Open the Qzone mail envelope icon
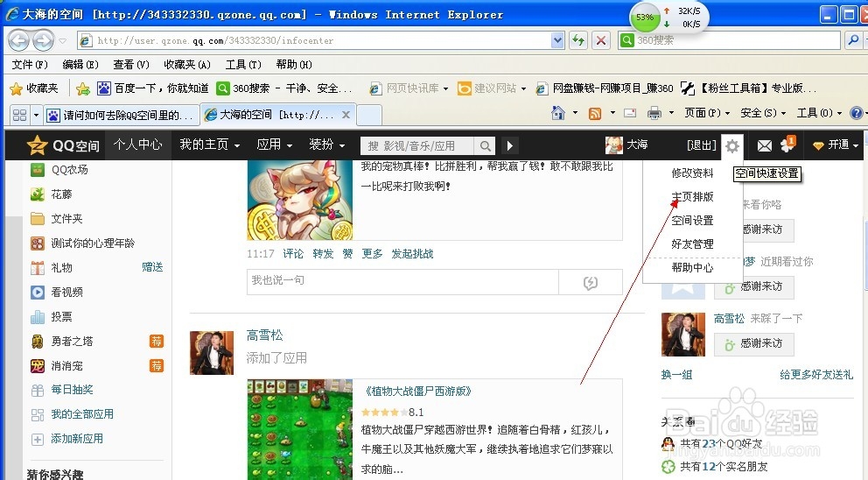 click(765, 145)
